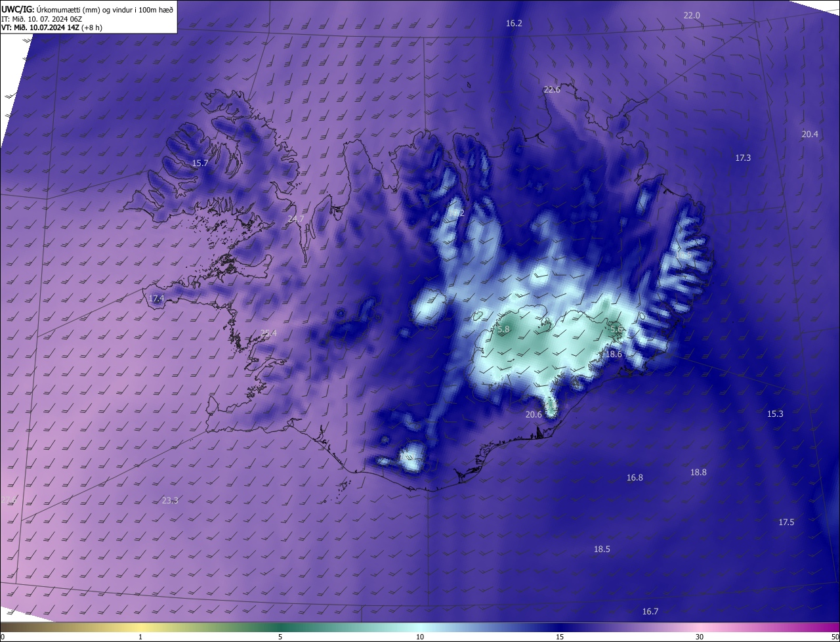The height and width of the screenshot is (642, 840).
Task: Click the 5.6 value label
Action: [x=616, y=330]
